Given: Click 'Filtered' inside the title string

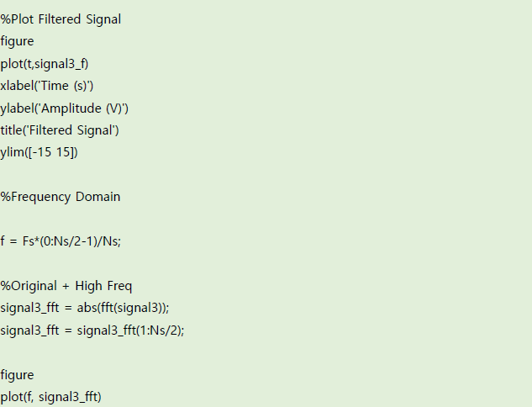Looking at the screenshot, I should (50, 130).
